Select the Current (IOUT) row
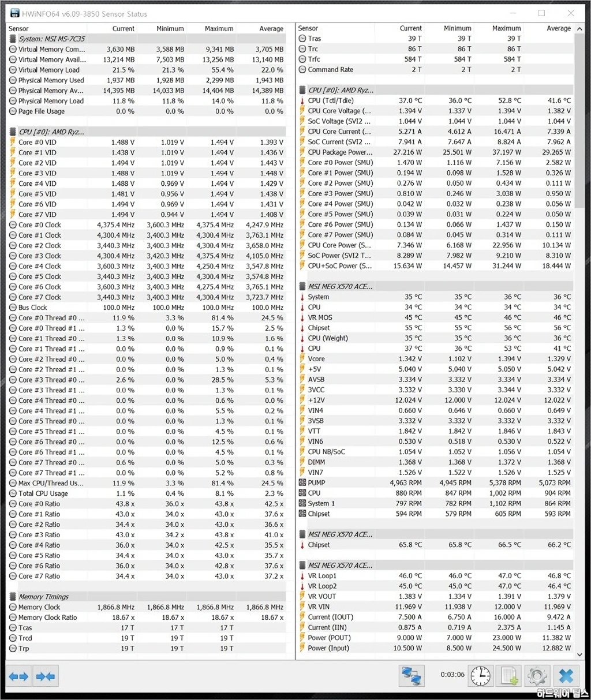The image size is (591, 700). coord(436,617)
